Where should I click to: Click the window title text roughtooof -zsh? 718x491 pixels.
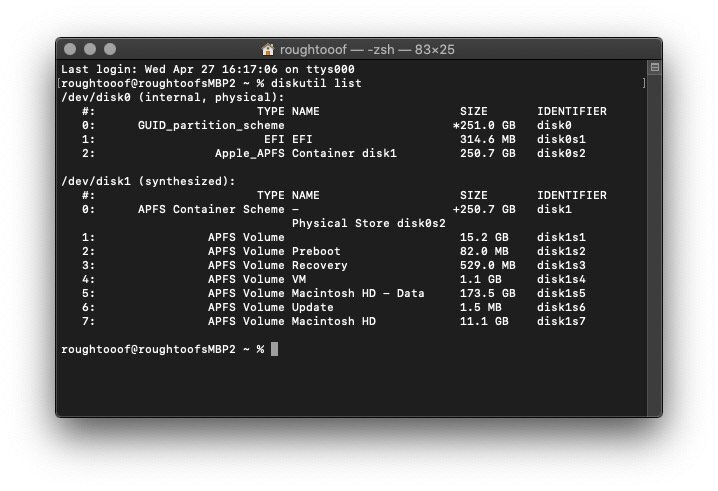(x=367, y=49)
